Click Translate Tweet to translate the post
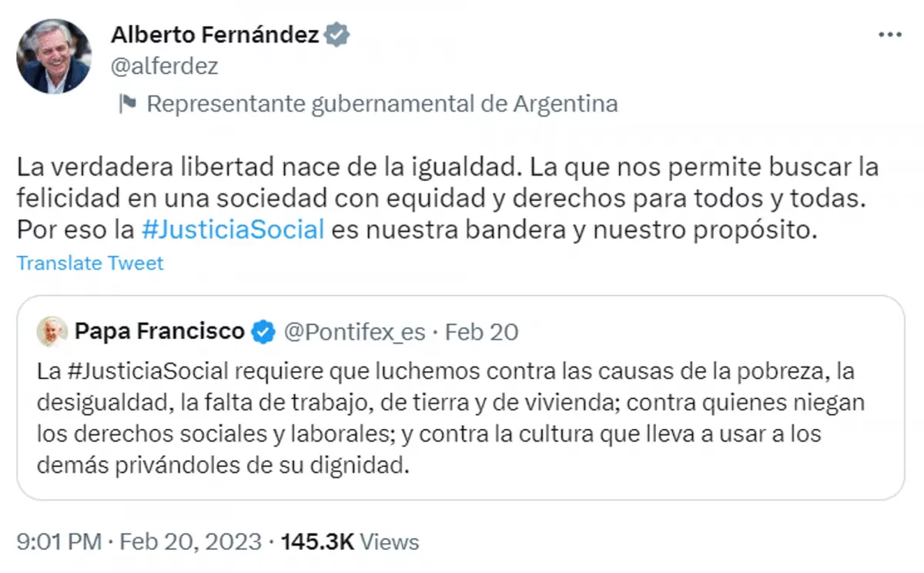 89,263
